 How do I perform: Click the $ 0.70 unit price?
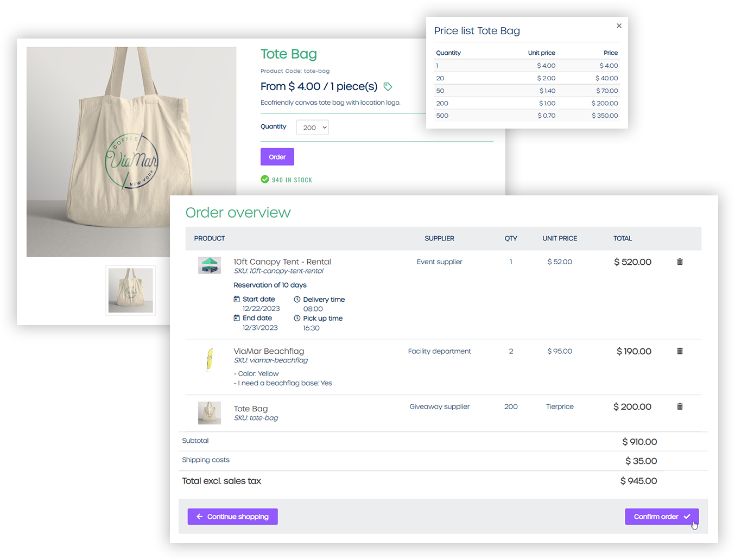pyautogui.click(x=547, y=116)
